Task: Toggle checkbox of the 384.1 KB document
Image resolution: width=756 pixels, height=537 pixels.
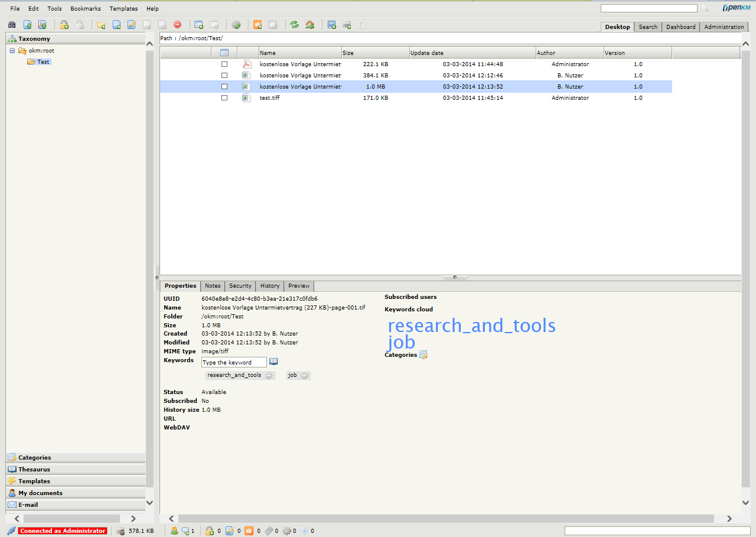Action: (x=224, y=76)
